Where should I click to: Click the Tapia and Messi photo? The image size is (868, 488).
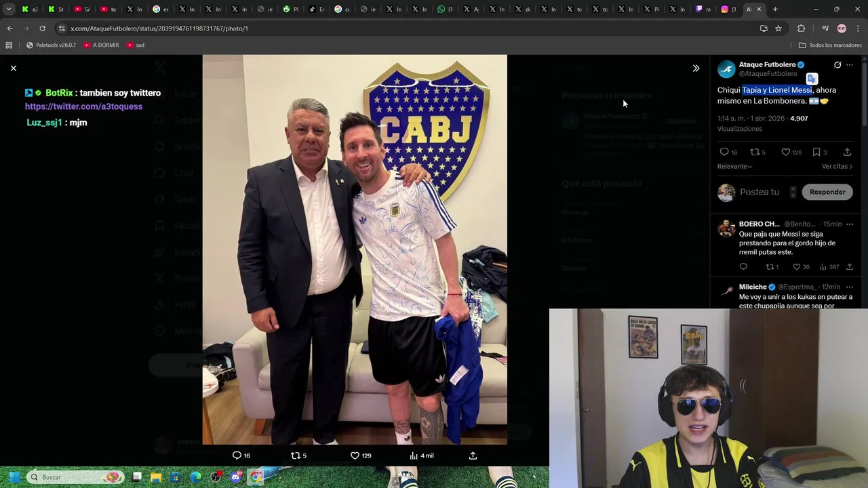[x=355, y=249]
